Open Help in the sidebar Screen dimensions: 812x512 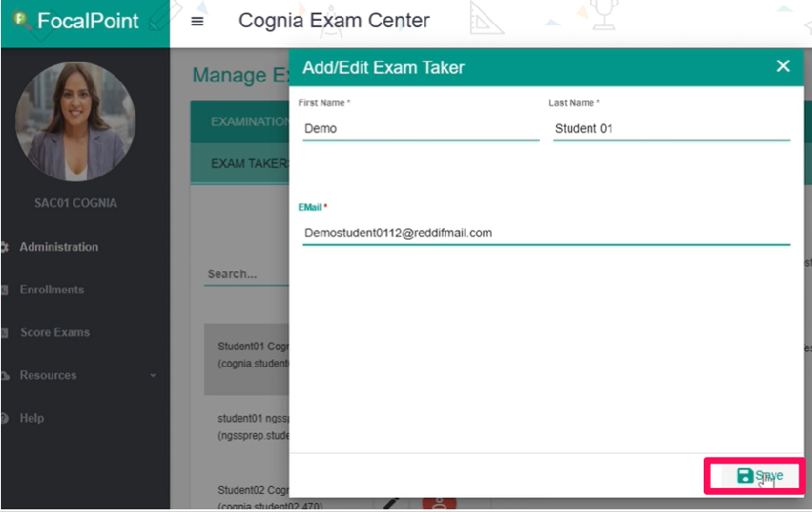coord(31,418)
